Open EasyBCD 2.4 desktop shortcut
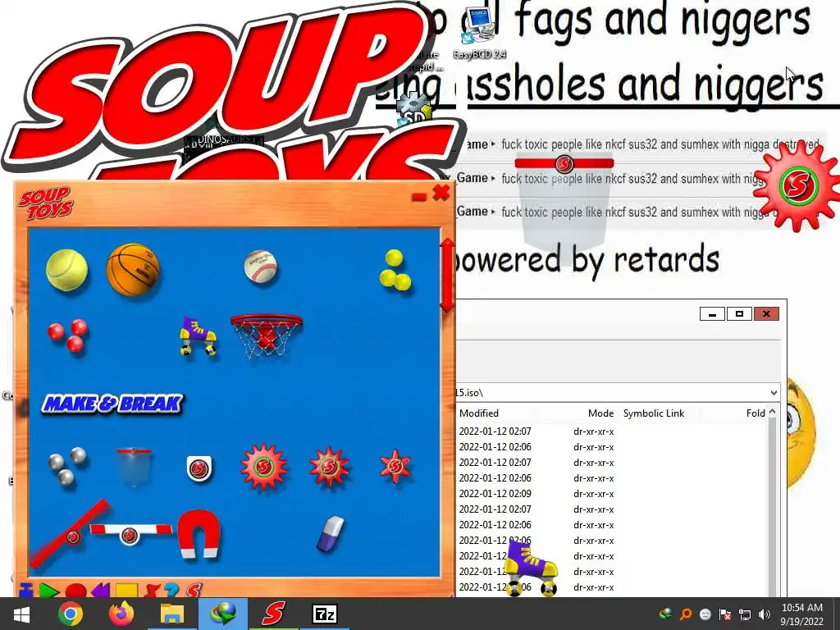 click(479, 32)
